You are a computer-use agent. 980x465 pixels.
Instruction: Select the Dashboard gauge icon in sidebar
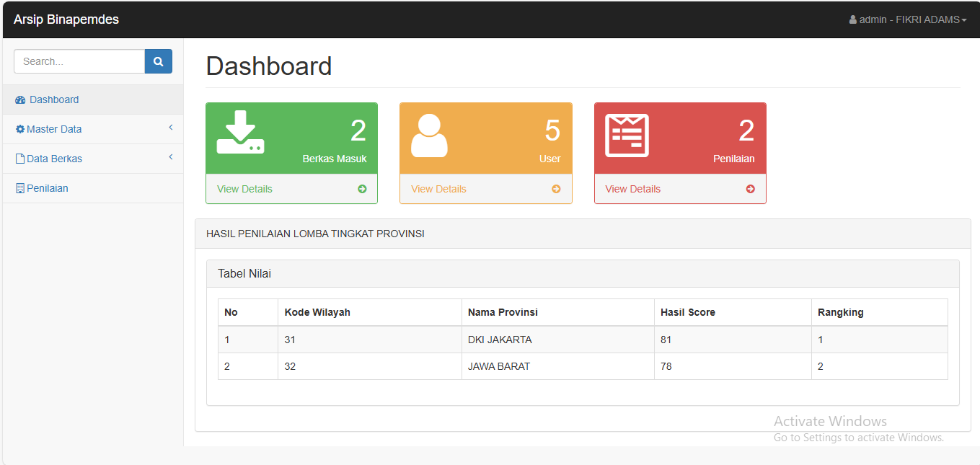tap(21, 99)
